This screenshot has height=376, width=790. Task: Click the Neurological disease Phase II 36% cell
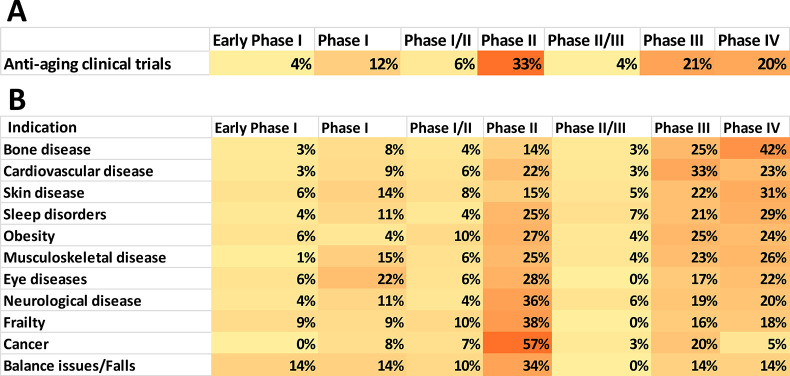tap(517, 300)
